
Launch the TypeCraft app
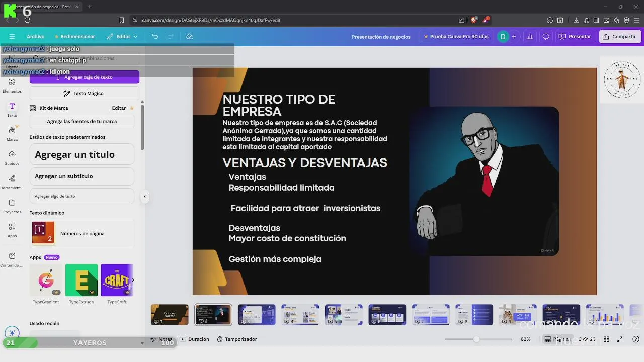pos(117,280)
